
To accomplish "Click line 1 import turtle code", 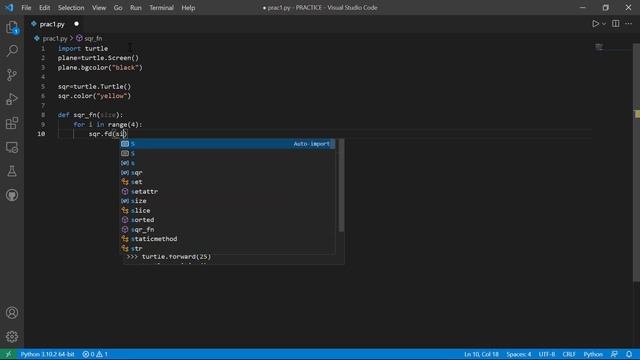I will point(83,49).
